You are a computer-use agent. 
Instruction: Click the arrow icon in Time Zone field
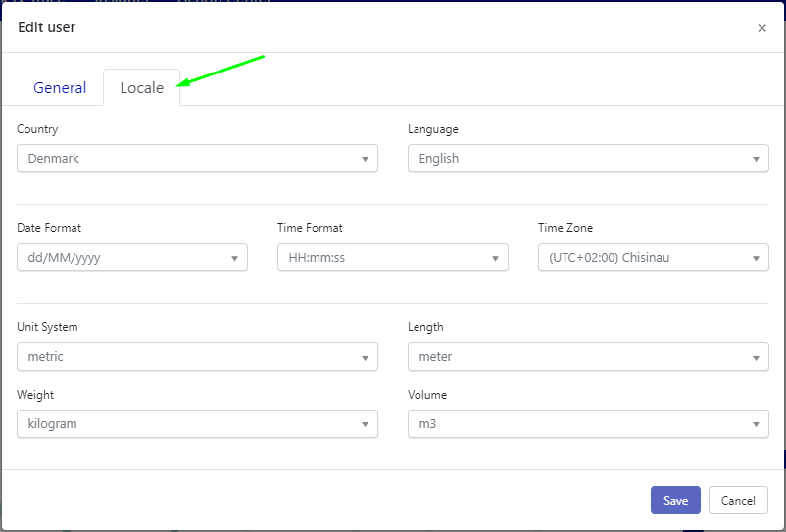point(756,259)
